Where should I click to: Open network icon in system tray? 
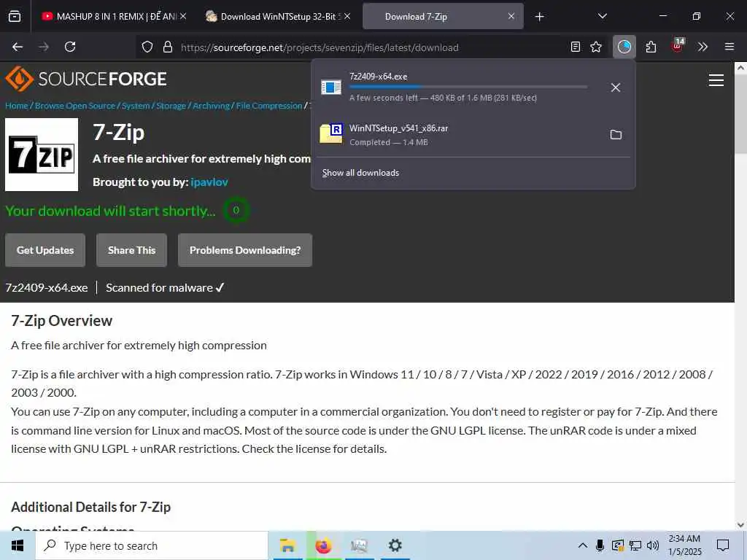click(635, 545)
